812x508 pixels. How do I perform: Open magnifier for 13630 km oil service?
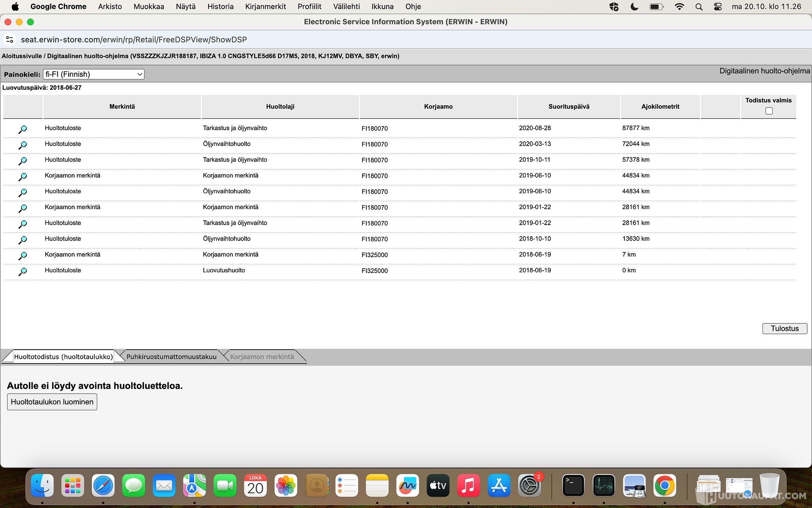click(23, 240)
